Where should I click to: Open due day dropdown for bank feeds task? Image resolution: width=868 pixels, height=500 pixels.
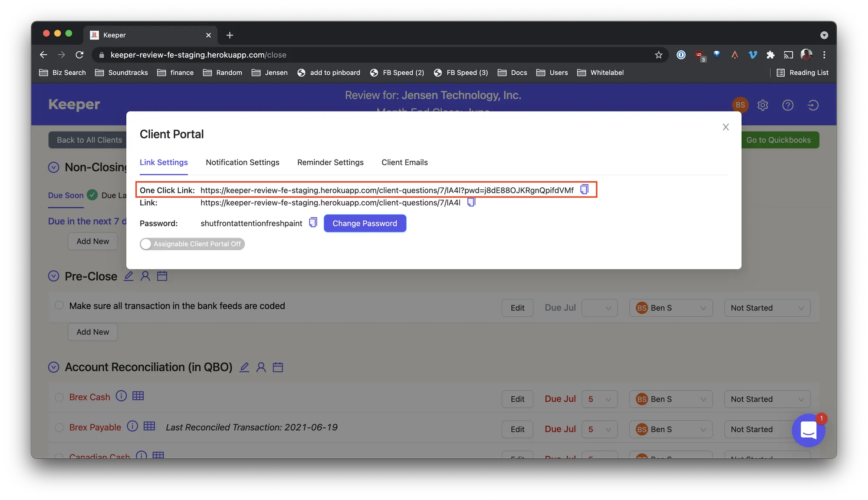pos(599,308)
